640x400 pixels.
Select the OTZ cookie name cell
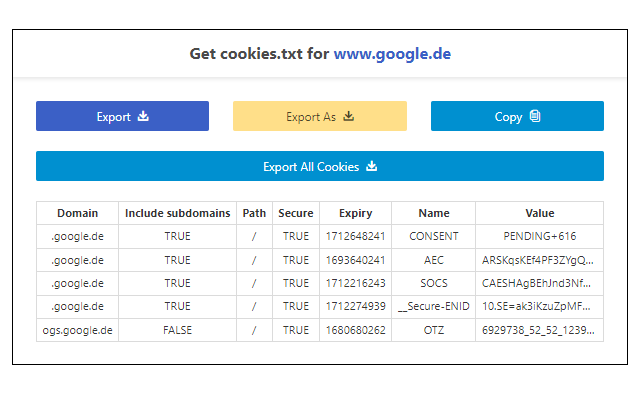pyautogui.click(x=434, y=330)
